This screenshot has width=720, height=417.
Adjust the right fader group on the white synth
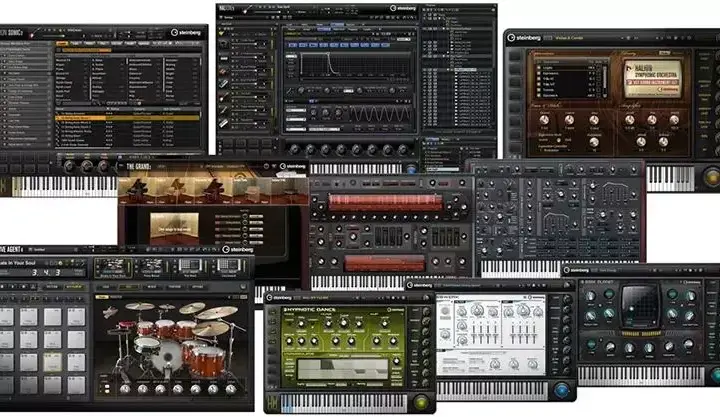click(523, 334)
